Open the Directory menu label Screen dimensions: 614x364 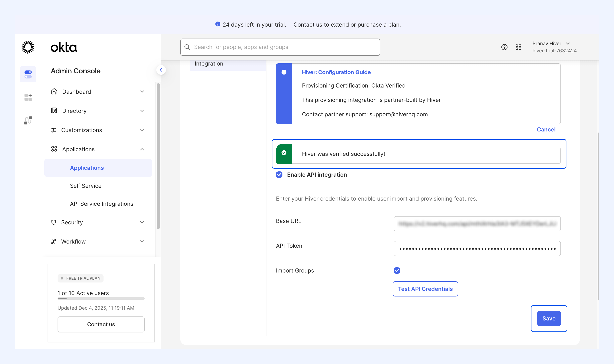pyautogui.click(x=74, y=111)
